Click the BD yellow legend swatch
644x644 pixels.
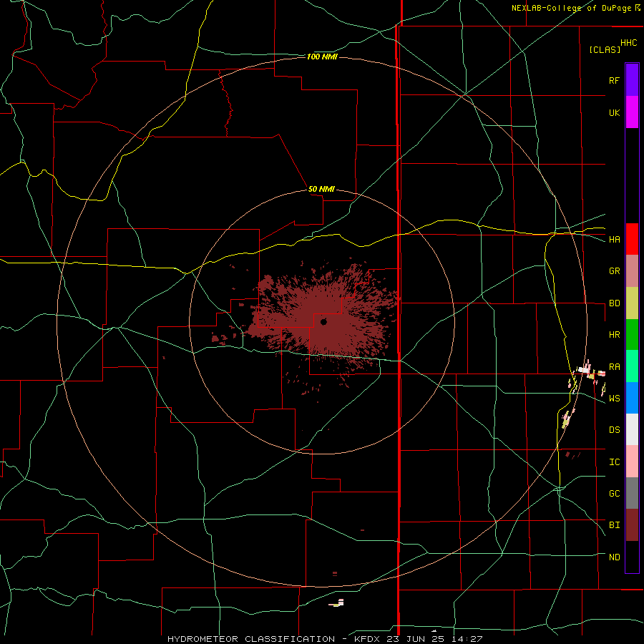632,303
